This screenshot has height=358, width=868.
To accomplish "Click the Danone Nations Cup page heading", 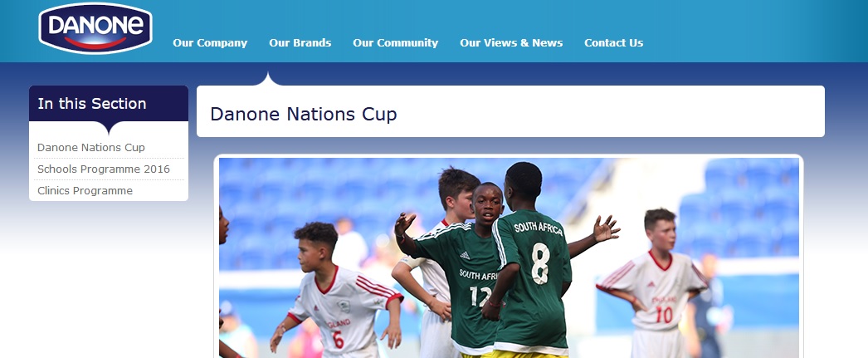I will coord(304,114).
